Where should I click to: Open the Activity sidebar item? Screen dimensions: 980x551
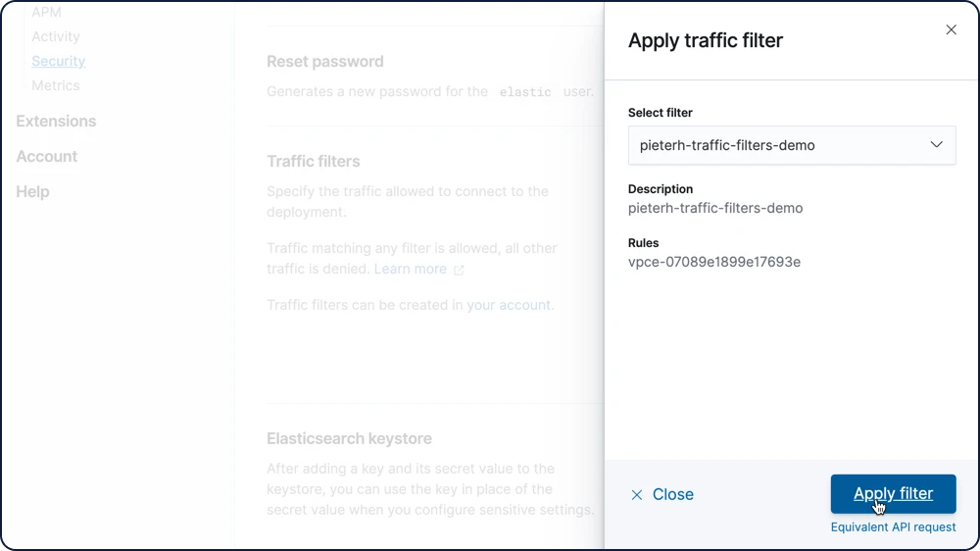pos(56,37)
